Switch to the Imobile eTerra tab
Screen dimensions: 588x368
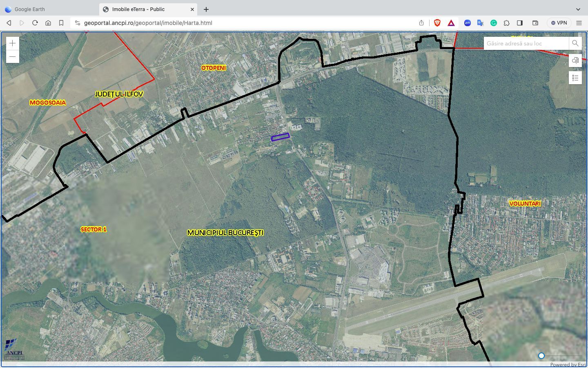[139, 9]
